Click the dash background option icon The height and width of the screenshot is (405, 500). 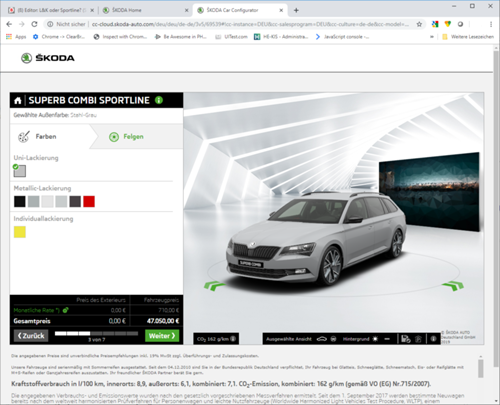[387, 339]
